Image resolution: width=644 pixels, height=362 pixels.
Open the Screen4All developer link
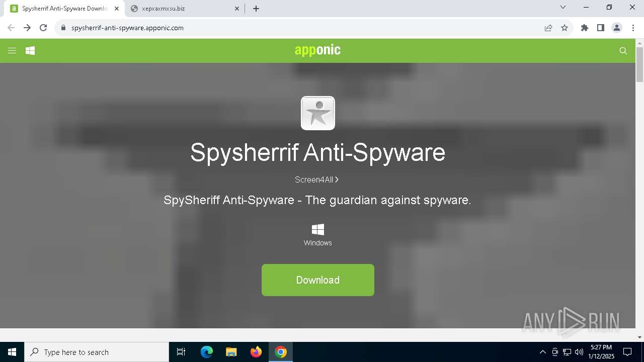pyautogui.click(x=316, y=179)
